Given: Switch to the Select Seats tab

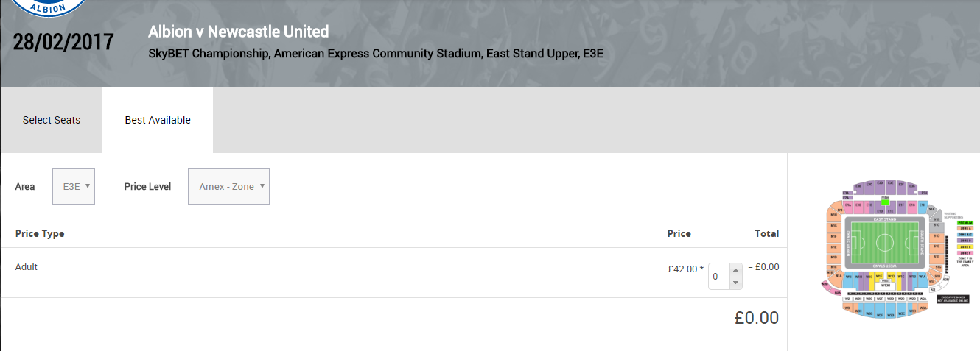Looking at the screenshot, I should coord(52,120).
